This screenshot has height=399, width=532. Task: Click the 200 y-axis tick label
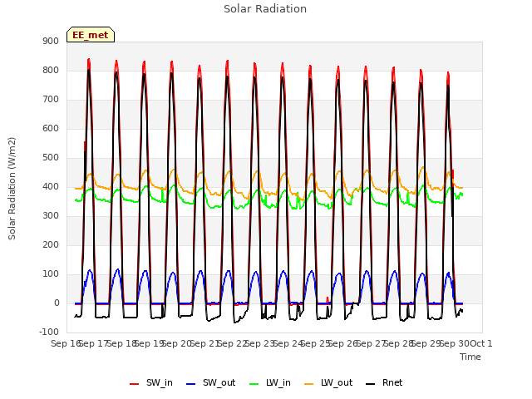51,245
